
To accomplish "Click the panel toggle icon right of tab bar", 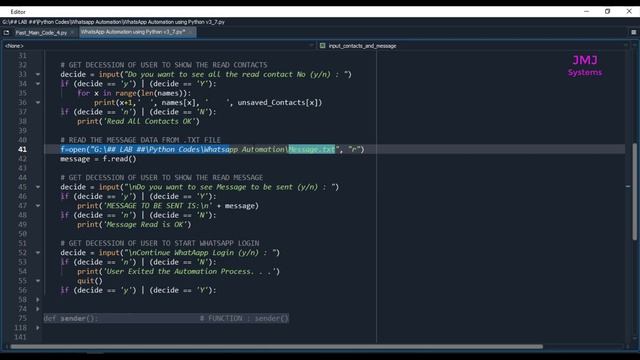I will 633,32.
